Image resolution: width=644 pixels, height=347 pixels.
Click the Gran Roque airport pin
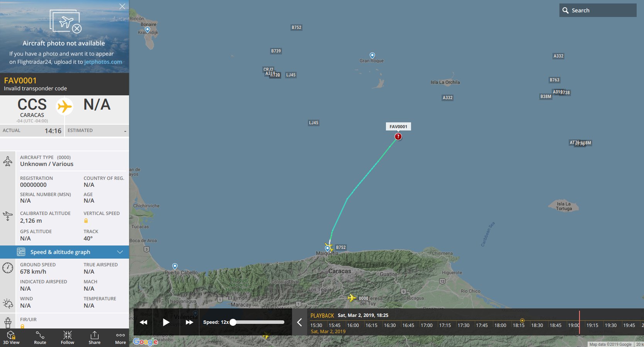point(372,56)
